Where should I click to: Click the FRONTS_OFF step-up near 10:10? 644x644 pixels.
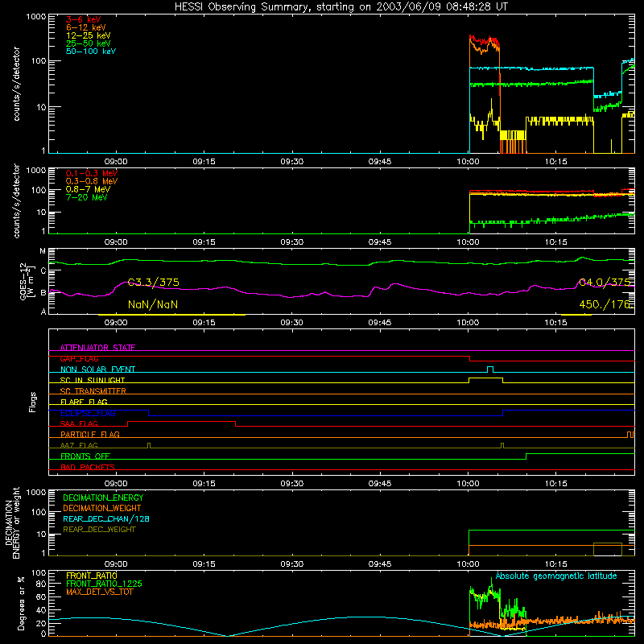pos(526,456)
